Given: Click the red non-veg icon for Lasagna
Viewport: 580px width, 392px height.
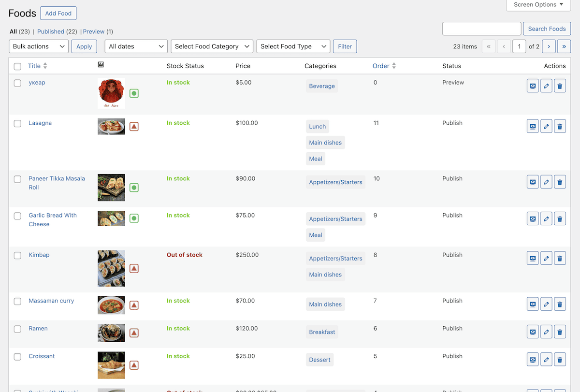Looking at the screenshot, I should 134,127.
